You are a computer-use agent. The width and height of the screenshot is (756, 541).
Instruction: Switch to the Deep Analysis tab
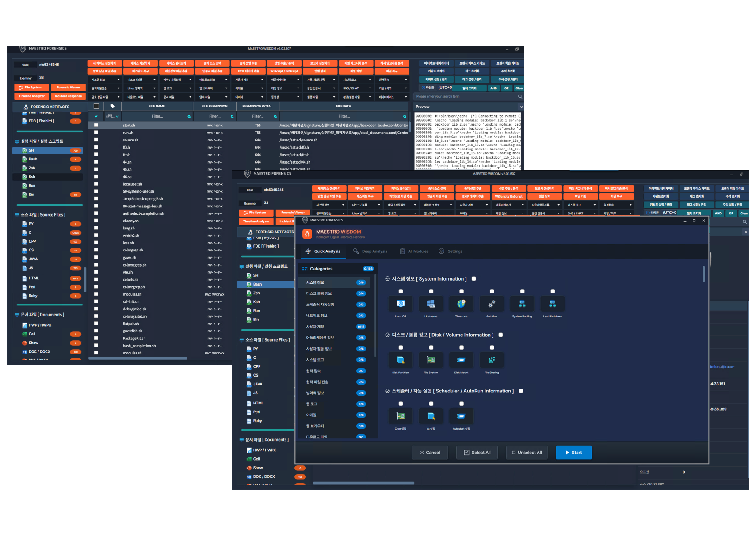pos(370,251)
